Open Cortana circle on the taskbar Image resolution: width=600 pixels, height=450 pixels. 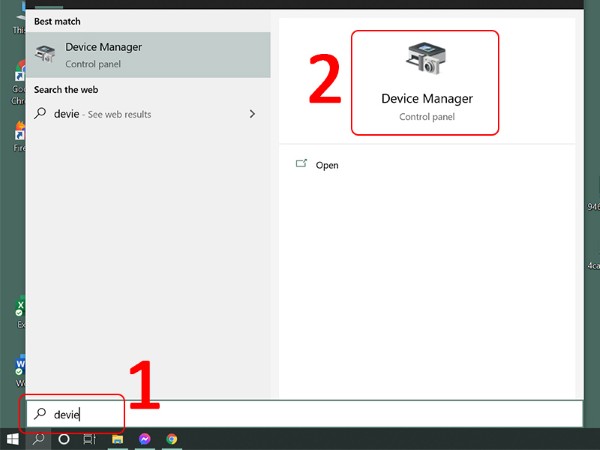click(x=64, y=439)
